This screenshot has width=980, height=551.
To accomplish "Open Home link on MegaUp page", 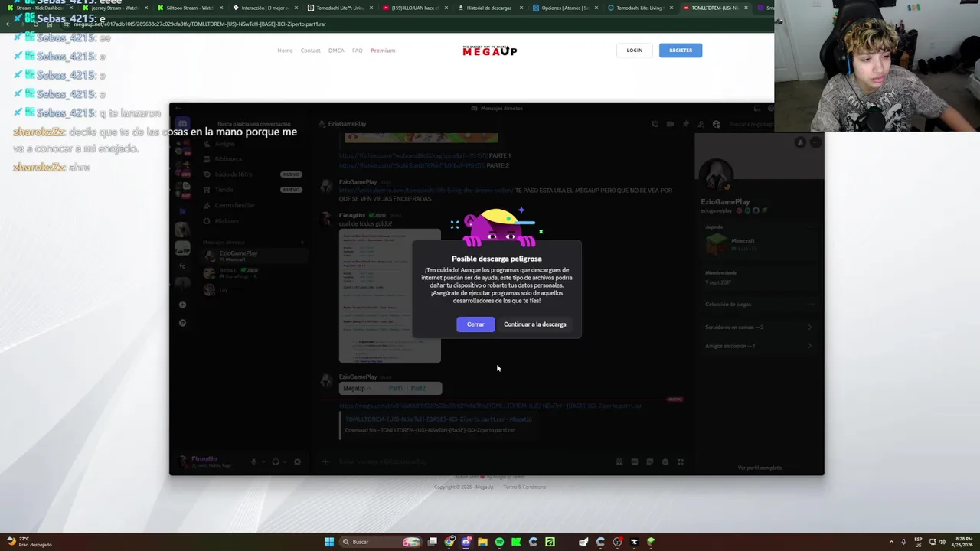I will pyautogui.click(x=285, y=51).
